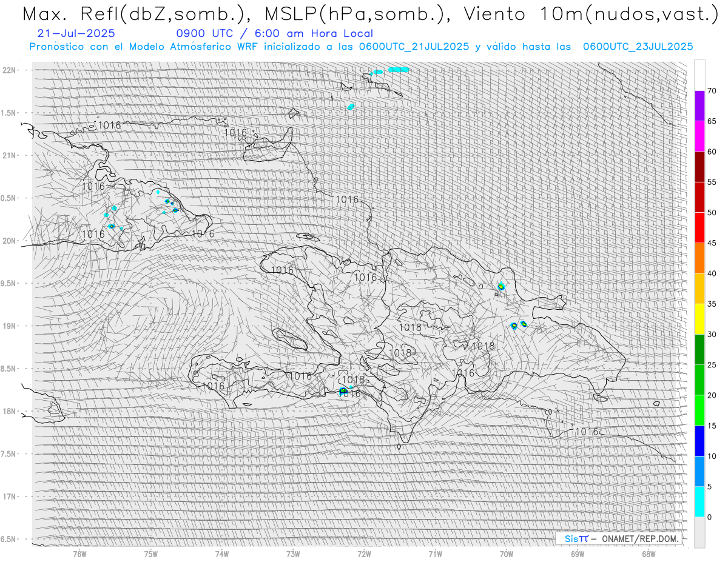Click the 72W longitude axis label
728x562 pixels.
point(364,554)
